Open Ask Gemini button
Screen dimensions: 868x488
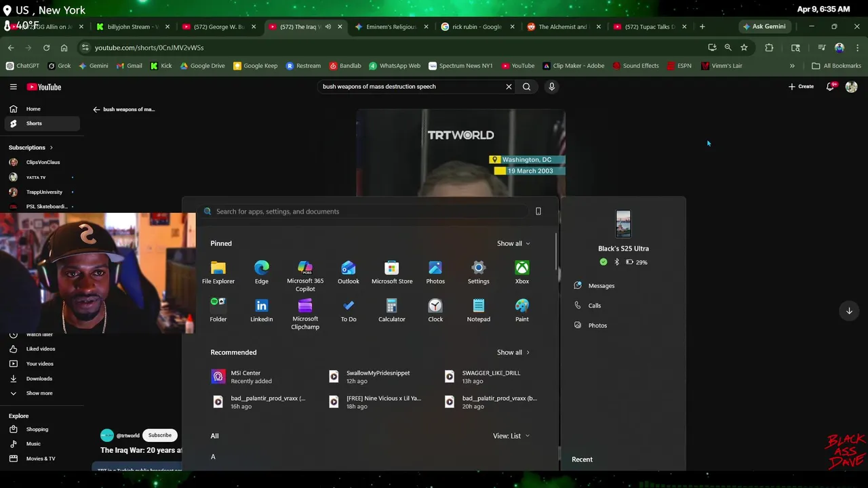click(764, 26)
